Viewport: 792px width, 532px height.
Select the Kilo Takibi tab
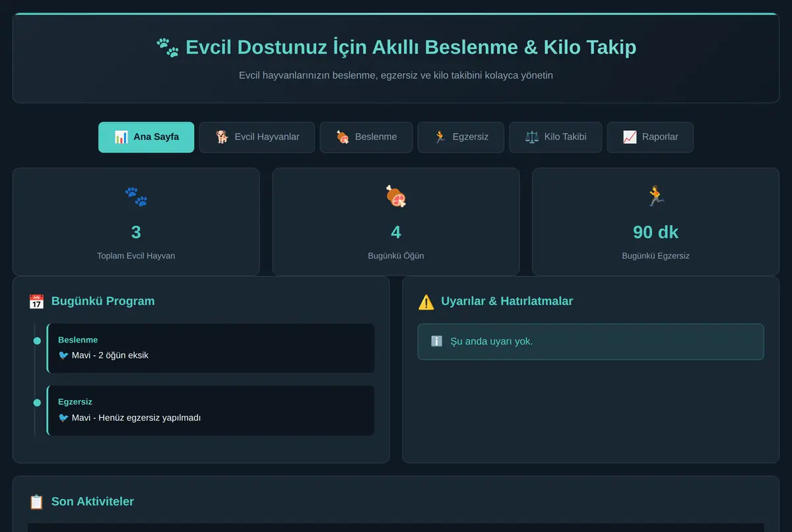tap(556, 137)
